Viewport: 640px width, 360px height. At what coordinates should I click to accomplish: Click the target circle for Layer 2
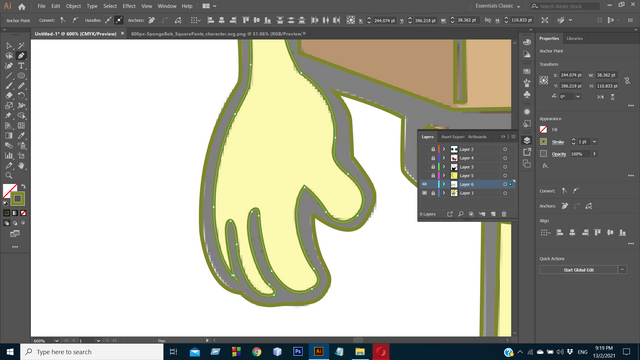click(505, 149)
